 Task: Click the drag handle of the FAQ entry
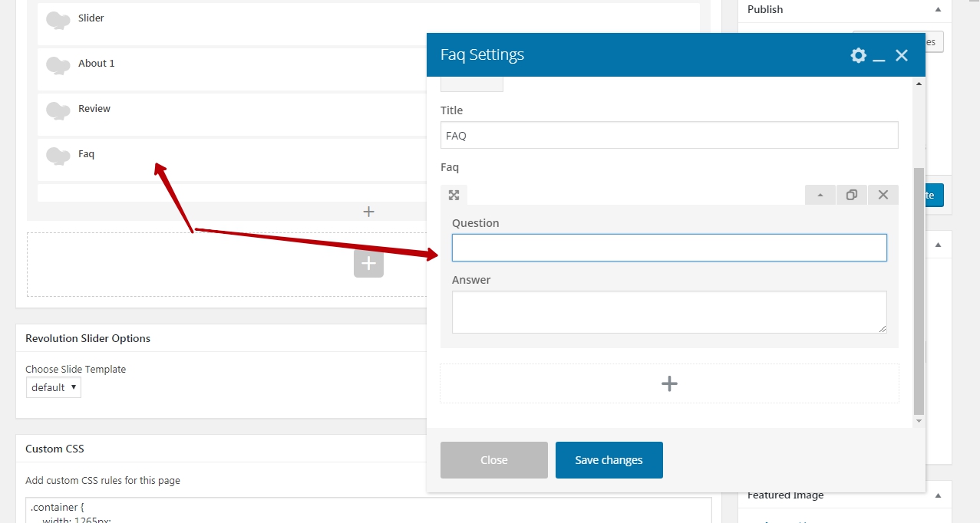454,195
